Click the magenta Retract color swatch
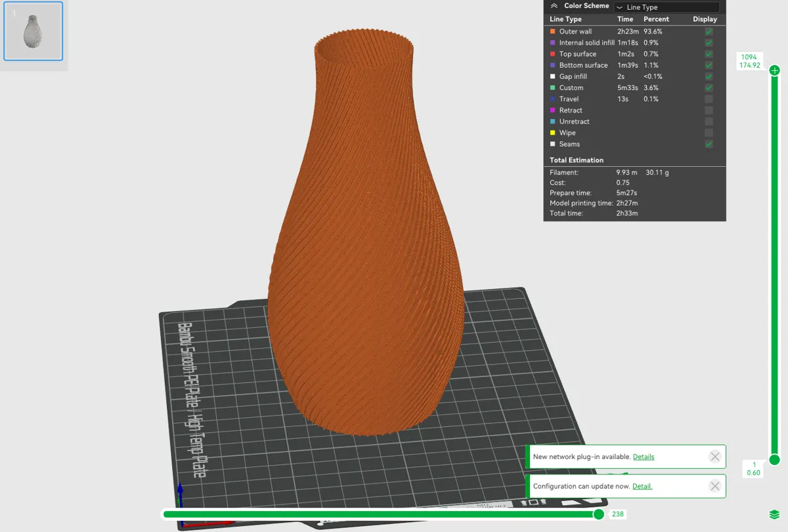Viewport: 788px width, 532px height. point(553,110)
